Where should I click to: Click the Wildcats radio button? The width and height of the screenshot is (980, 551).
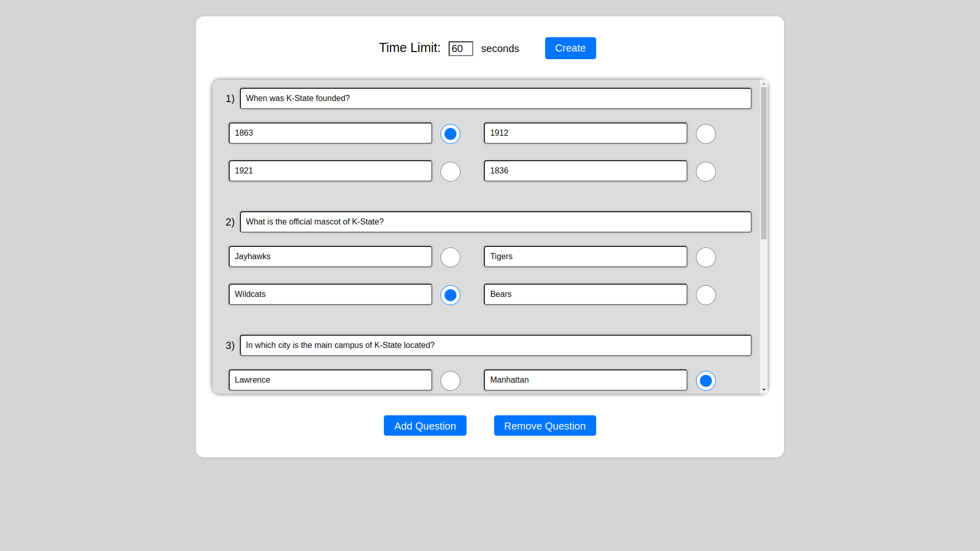[450, 295]
